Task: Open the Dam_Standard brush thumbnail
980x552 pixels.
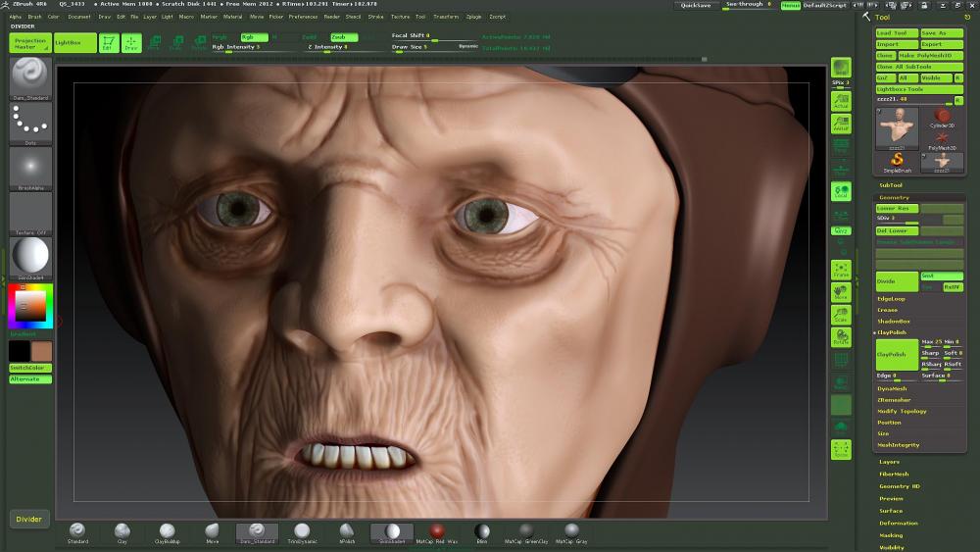Action: [30, 78]
